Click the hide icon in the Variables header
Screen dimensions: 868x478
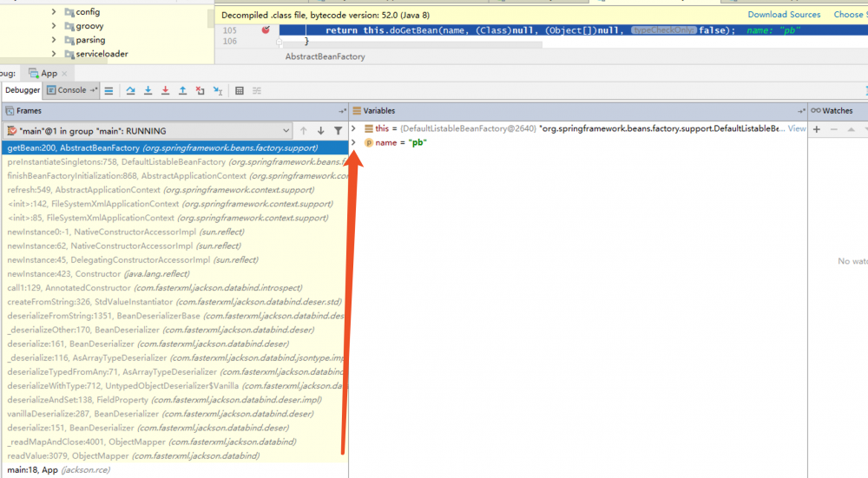coord(801,111)
